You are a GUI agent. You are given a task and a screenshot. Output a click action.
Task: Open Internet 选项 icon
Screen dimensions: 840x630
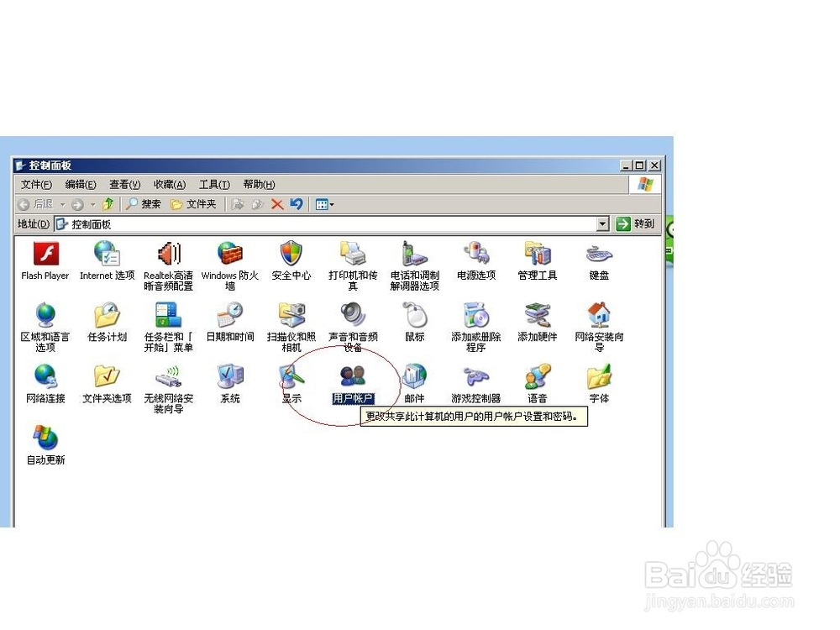click(x=108, y=254)
